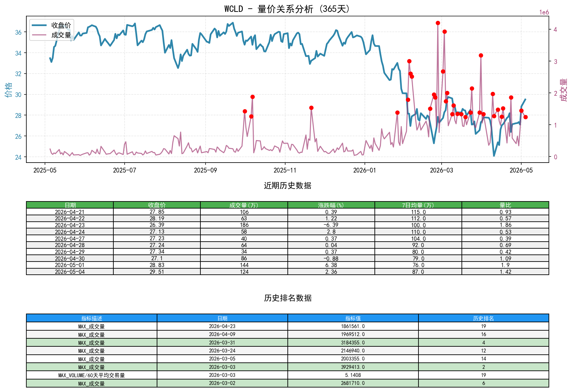Click the 7-day average cell 76.0
The width and height of the screenshot is (572, 392).
(x=418, y=265)
